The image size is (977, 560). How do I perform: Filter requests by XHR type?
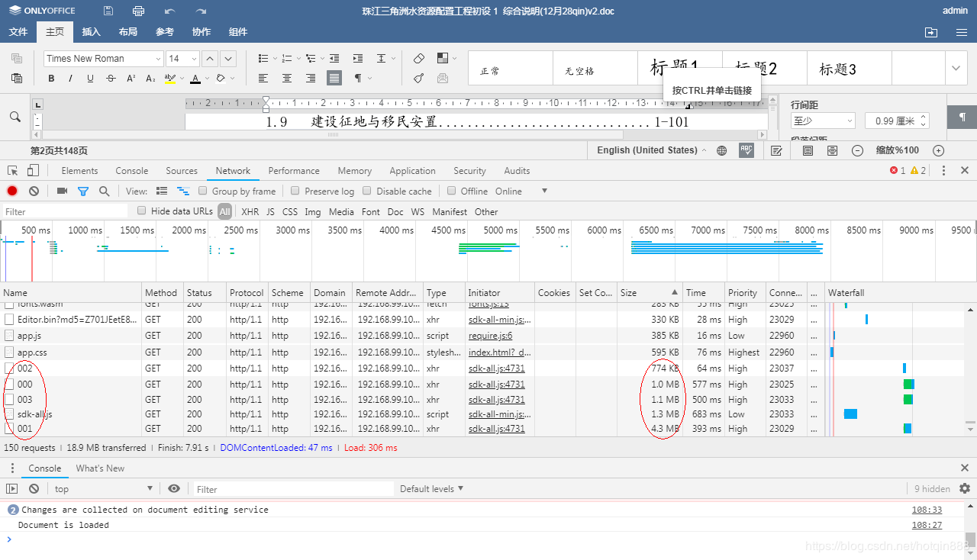click(250, 211)
